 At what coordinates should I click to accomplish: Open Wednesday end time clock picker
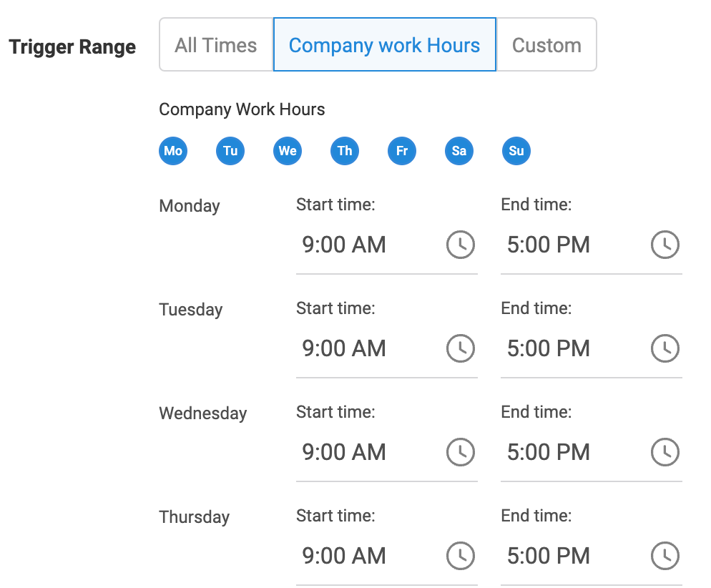pyautogui.click(x=665, y=452)
